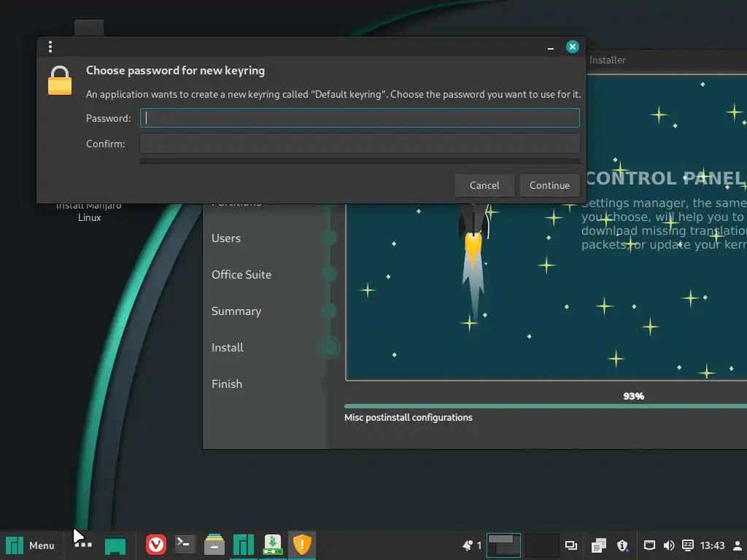This screenshot has width=747, height=560.
Task: Click the CONTROL PANEL slideshow heading
Action: point(665,178)
